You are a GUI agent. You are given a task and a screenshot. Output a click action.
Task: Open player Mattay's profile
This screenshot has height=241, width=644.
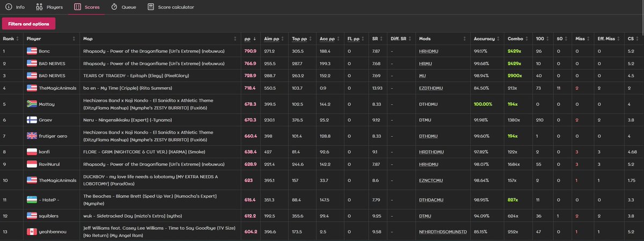point(47,104)
